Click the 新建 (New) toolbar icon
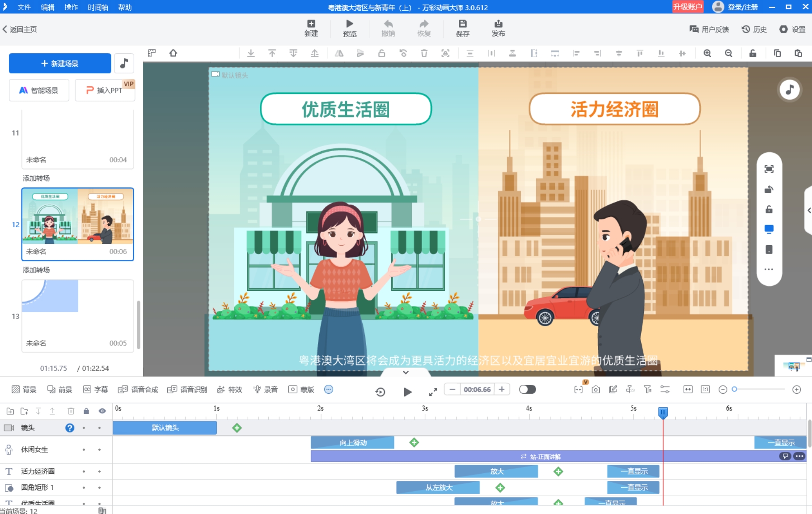This screenshot has height=514, width=812. pyautogui.click(x=311, y=28)
